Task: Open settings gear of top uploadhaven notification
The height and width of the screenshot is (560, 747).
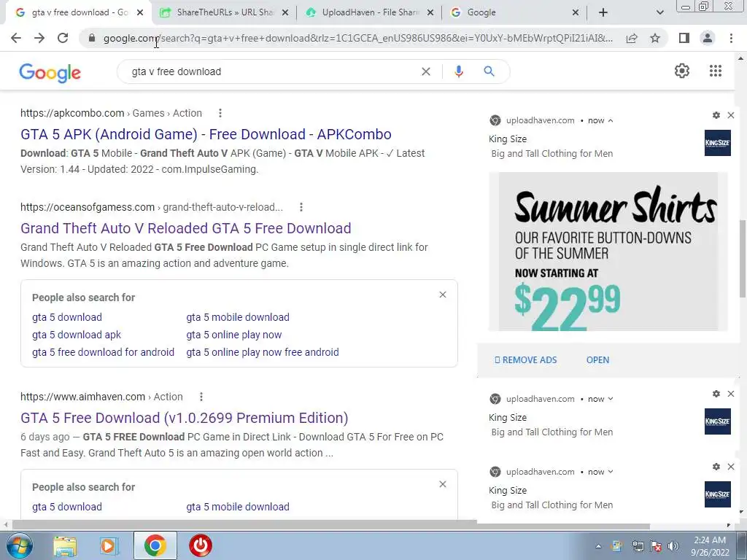Action: (716, 115)
